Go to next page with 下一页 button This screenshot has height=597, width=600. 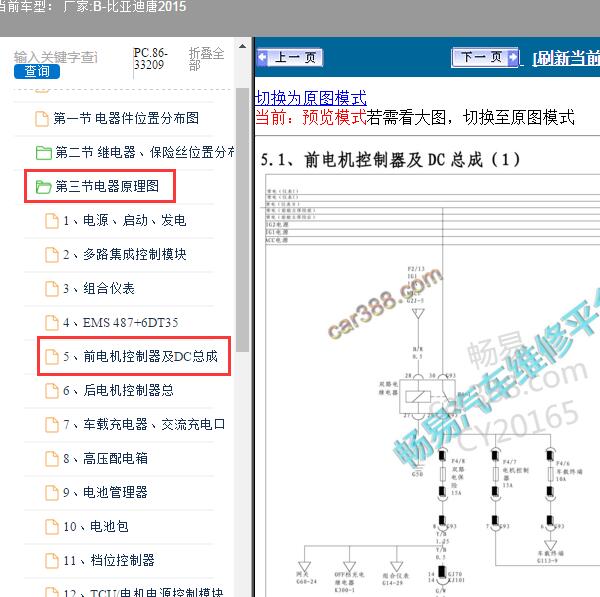click(x=485, y=57)
